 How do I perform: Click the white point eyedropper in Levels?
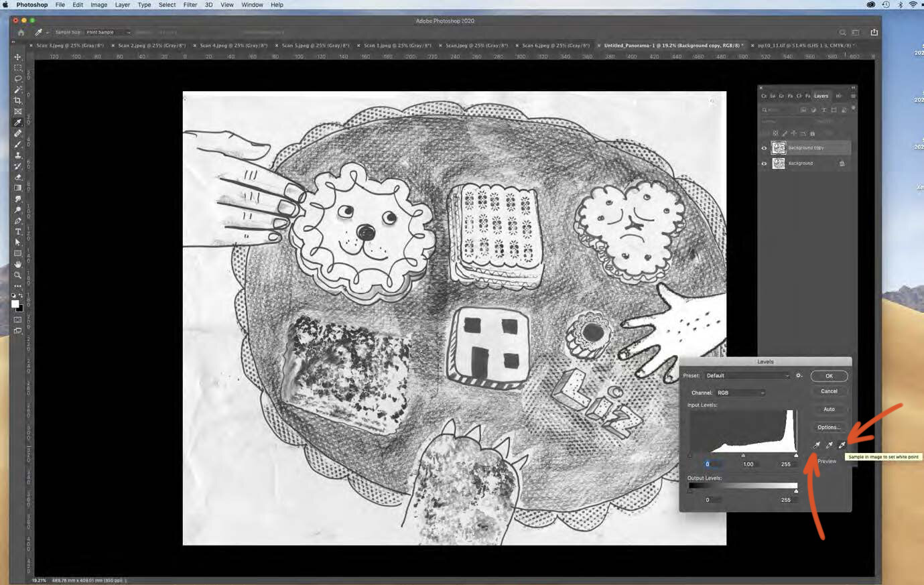point(842,445)
